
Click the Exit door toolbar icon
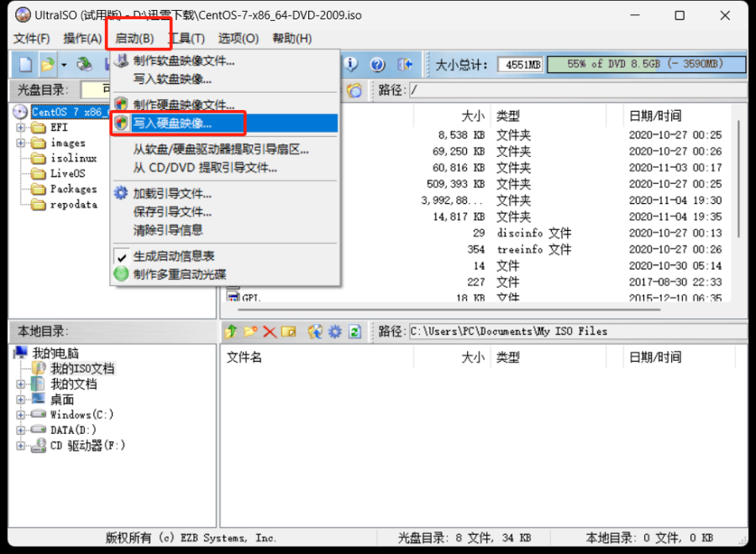[x=405, y=64]
